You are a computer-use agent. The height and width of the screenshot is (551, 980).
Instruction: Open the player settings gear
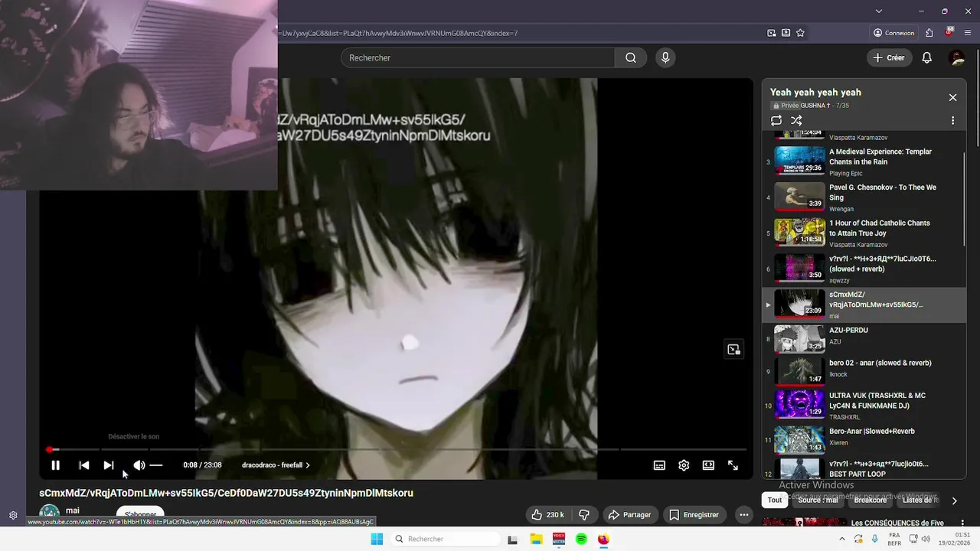click(x=684, y=465)
